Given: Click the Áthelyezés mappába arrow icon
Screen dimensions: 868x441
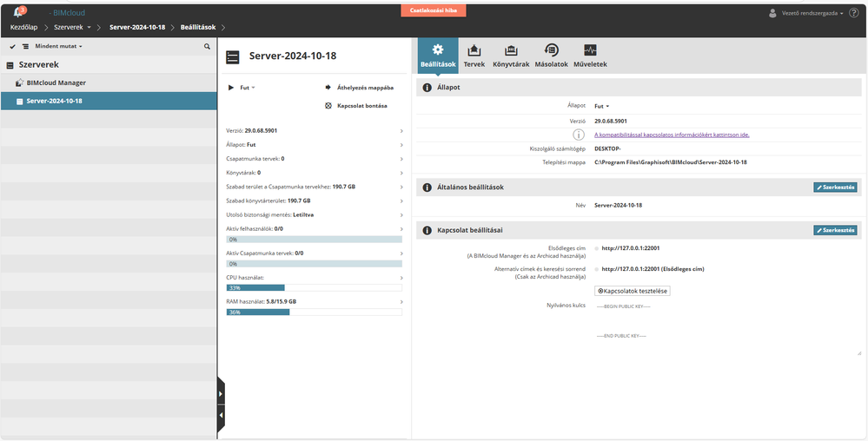Looking at the screenshot, I should [x=328, y=88].
